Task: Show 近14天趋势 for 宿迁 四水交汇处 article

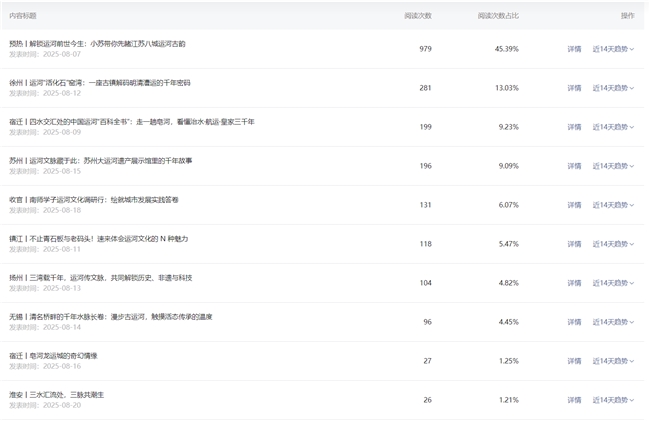Action: [x=613, y=127]
